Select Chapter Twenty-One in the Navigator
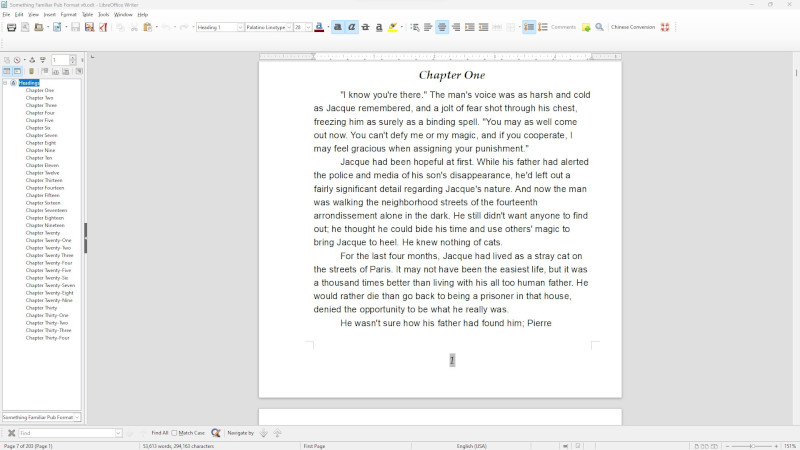 coord(48,240)
